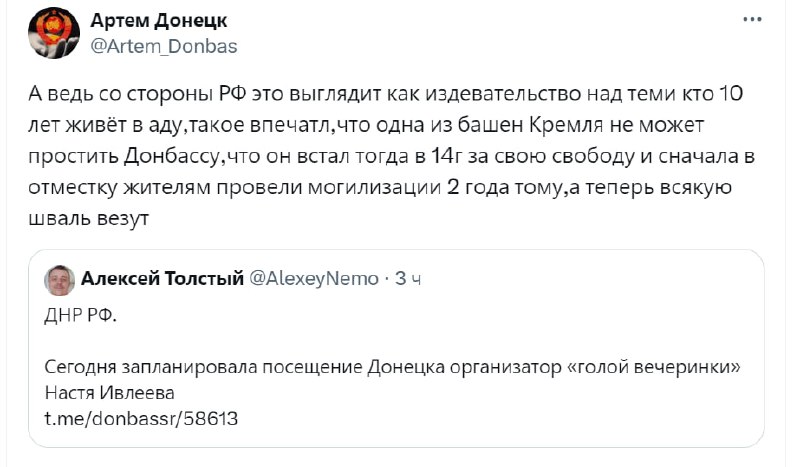Click the word "издевательство" in main post
This screenshot has width=800, height=467.
(x=503, y=94)
